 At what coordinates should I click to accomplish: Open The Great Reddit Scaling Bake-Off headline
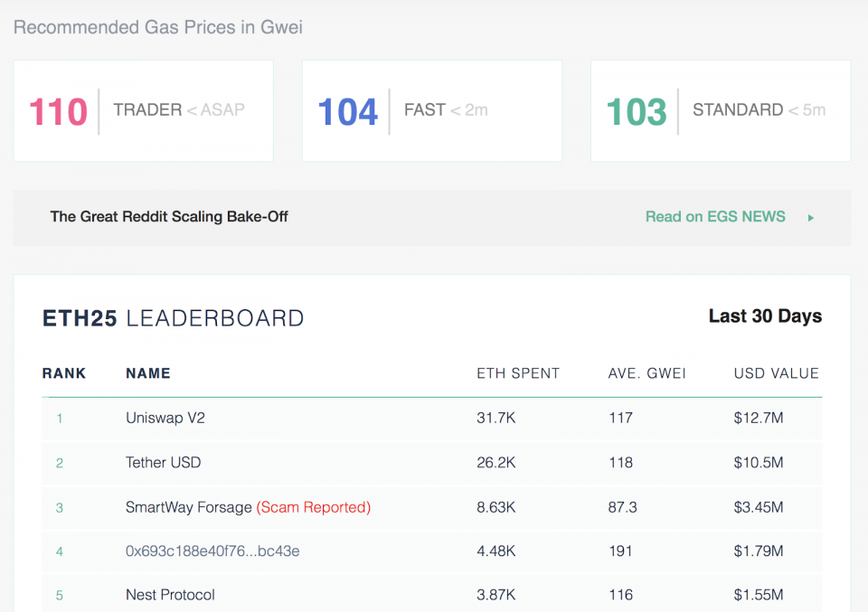169,217
